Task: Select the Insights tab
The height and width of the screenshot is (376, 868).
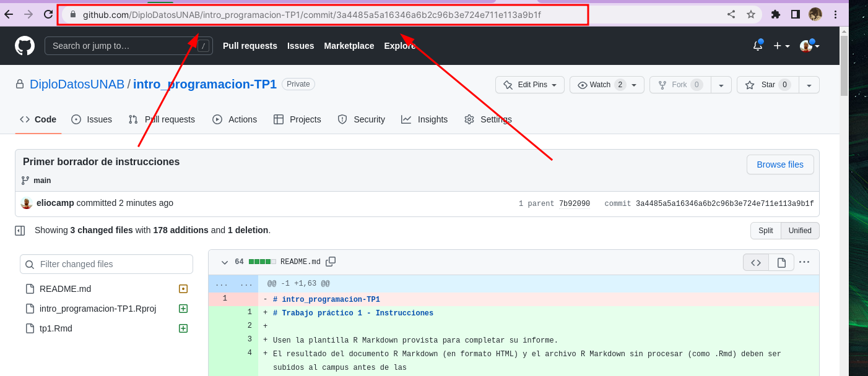Action: (425, 119)
